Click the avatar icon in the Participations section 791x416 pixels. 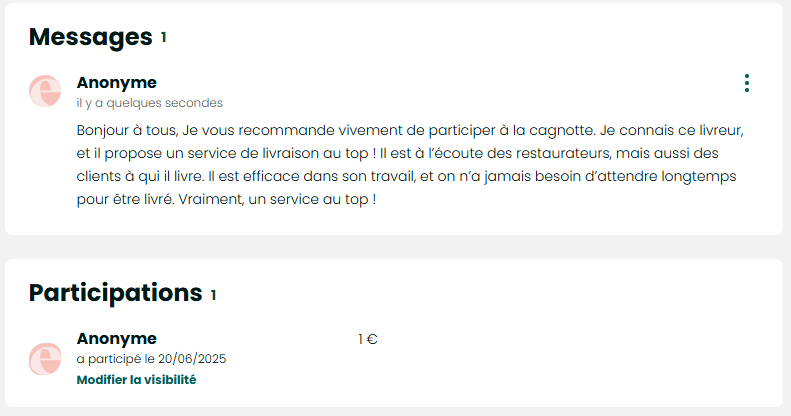(x=45, y=359)
